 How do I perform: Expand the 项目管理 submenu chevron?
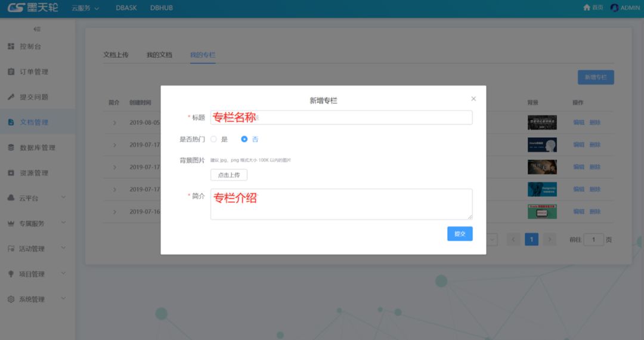click(64, 273)
